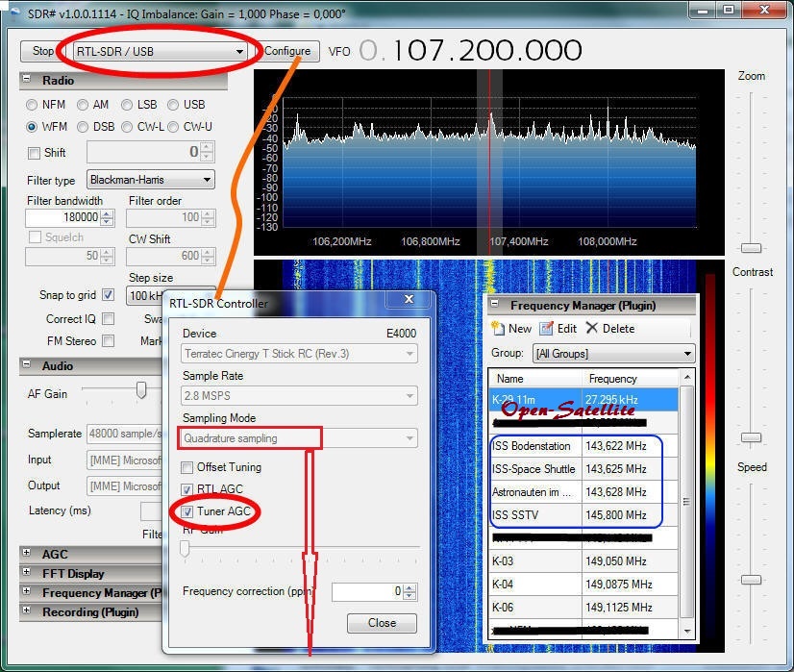Enable Correct IQ checkbox
The image size is (794, 672).
click(x=108, y=318)
